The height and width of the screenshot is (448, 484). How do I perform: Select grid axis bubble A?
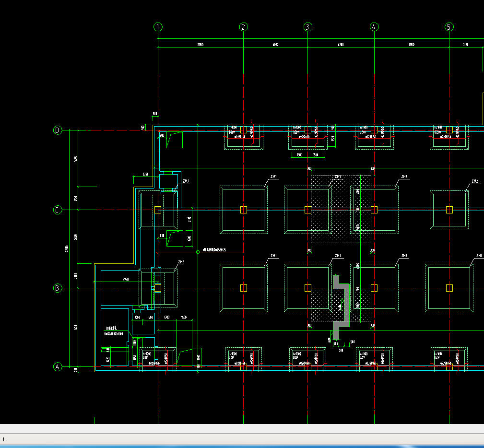(x=58, y=367)
